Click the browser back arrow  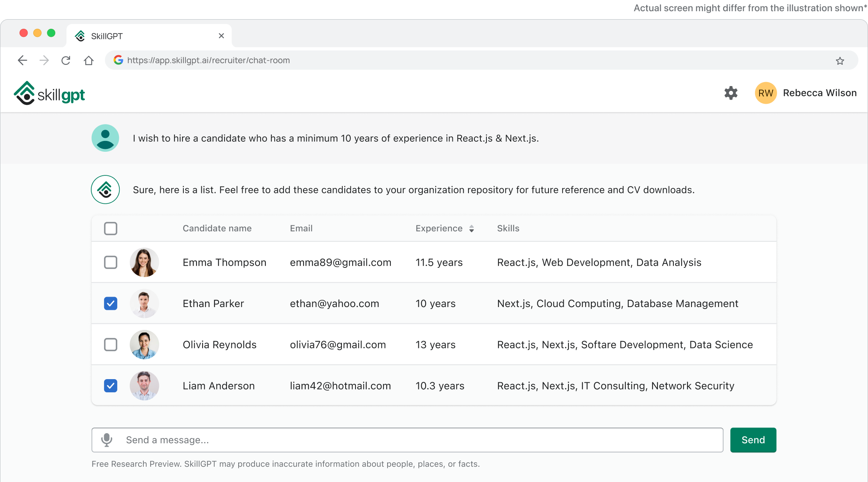pos(22,60)
